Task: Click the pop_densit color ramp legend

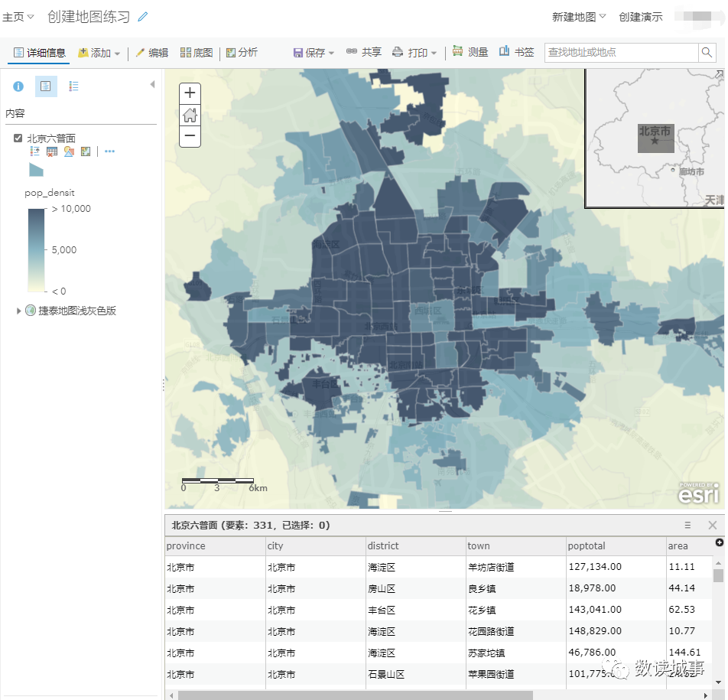Action: click(x=36, y=250)
